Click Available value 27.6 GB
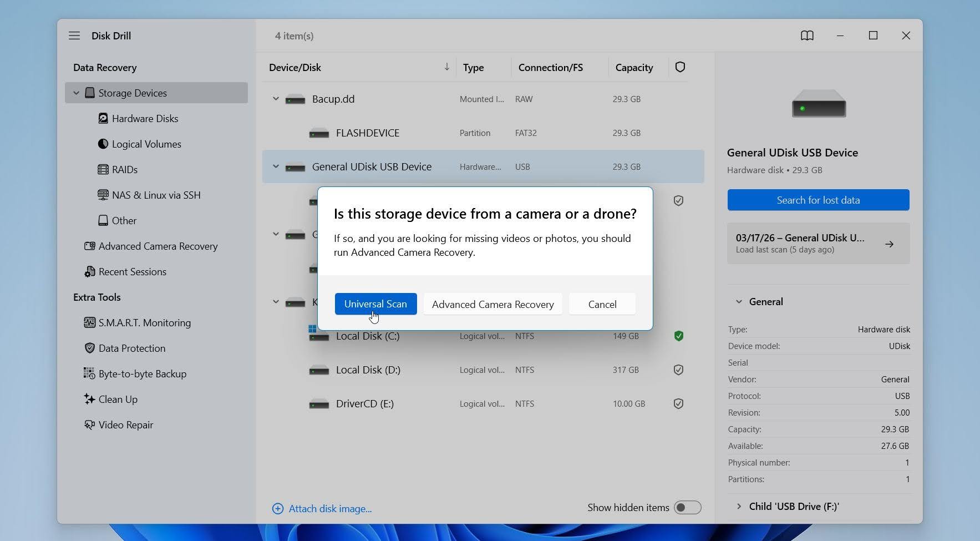Image resolution: width=980 pixels, height=541 pixels. 895,446
